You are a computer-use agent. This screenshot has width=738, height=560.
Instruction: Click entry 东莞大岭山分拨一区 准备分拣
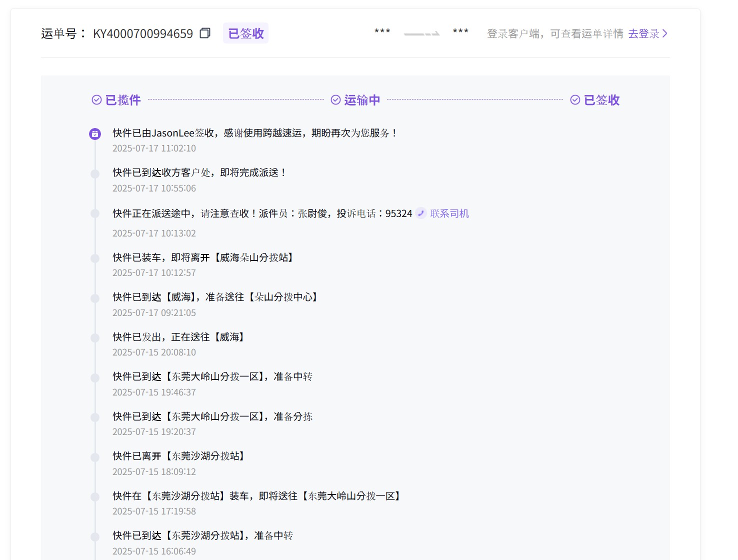click(x=212, y=416)
